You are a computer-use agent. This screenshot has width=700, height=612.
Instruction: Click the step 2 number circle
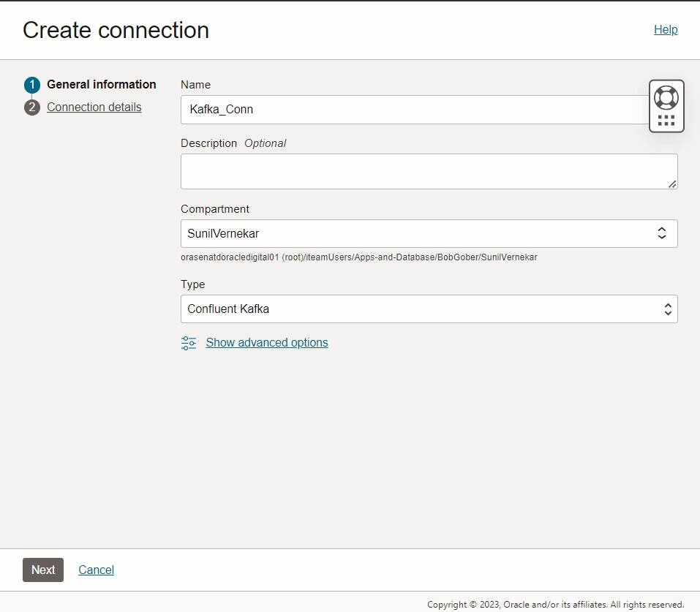tap(32, 107)
